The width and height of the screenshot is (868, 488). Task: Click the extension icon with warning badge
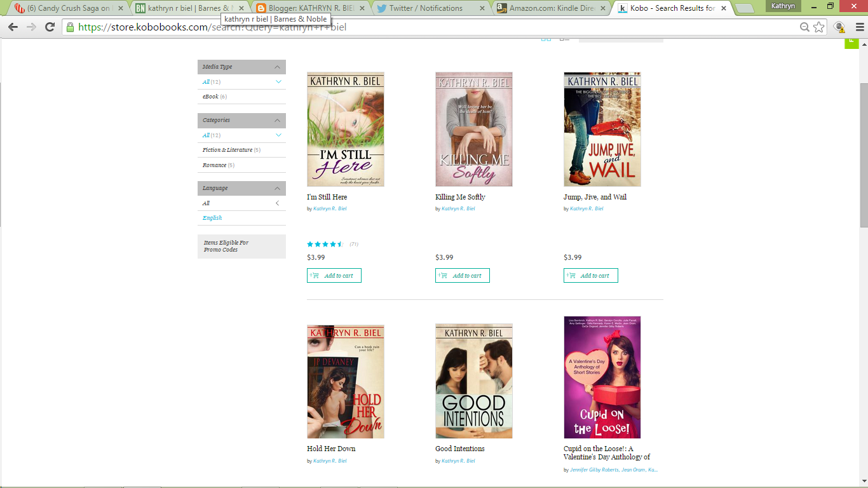click(839, 27)
